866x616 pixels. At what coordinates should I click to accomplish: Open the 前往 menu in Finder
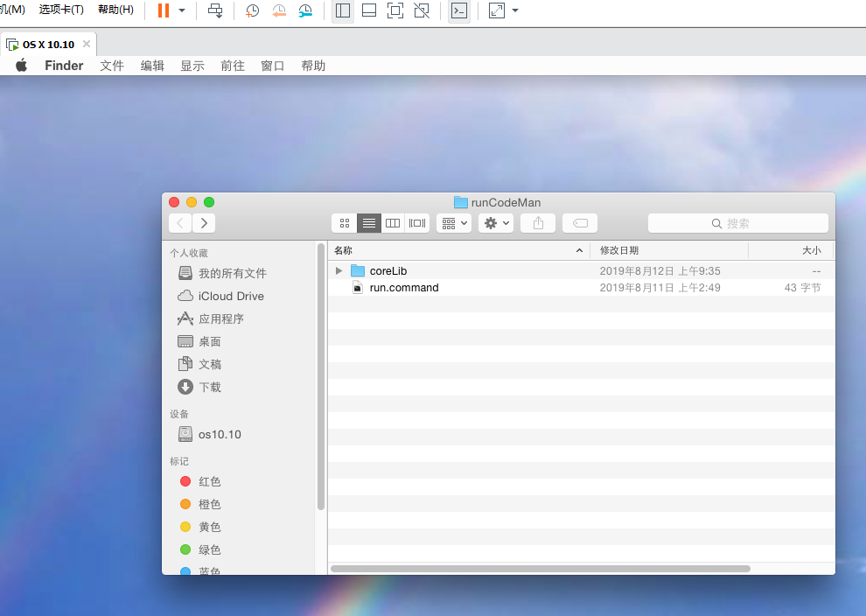click(233, 66)
